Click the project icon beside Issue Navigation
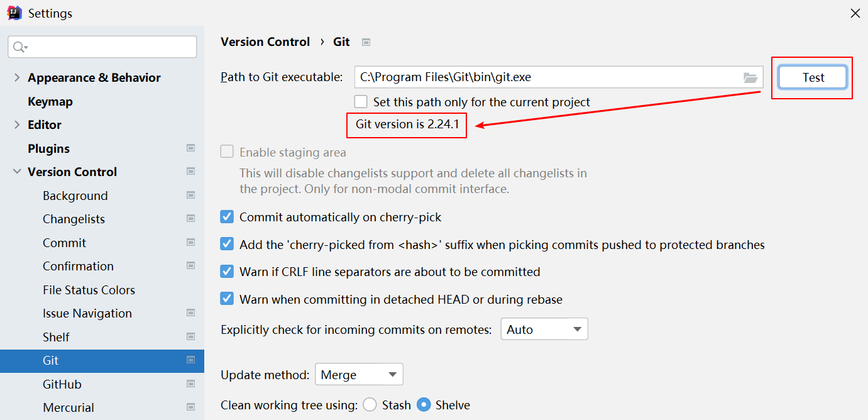This screenshot has width=868, height=420. coord(190,313)
